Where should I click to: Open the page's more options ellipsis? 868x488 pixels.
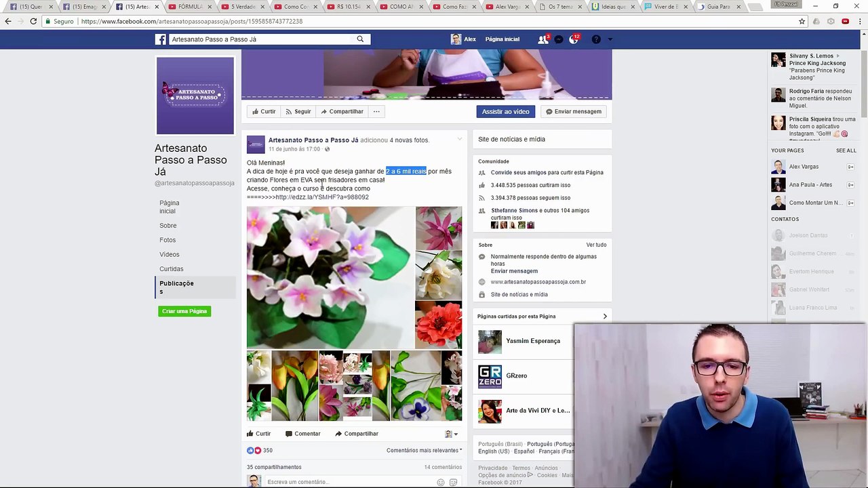(x=376, y=111)
